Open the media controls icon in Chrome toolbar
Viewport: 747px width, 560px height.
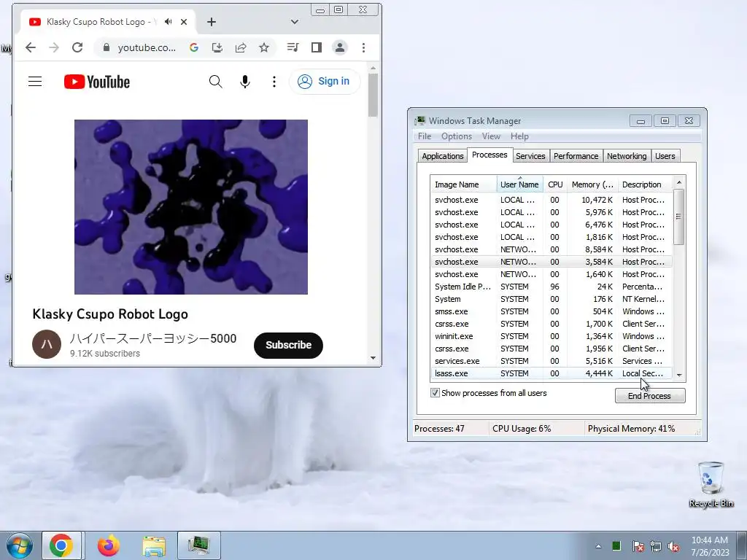coord(293,47)
